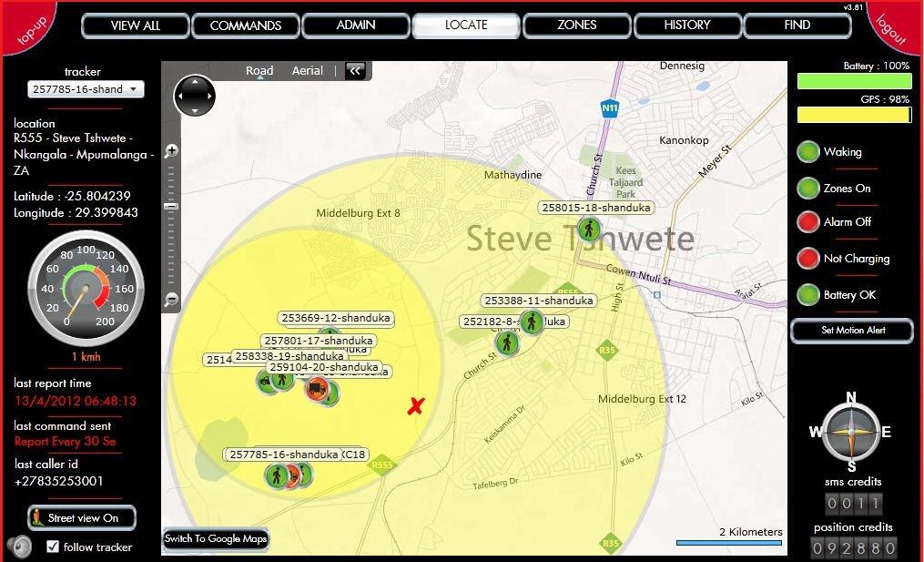The height and width of the screenshot is (562, 924).
Task: Click the walking tracker icon for 258015-18-shanduka
Action: 590,229
